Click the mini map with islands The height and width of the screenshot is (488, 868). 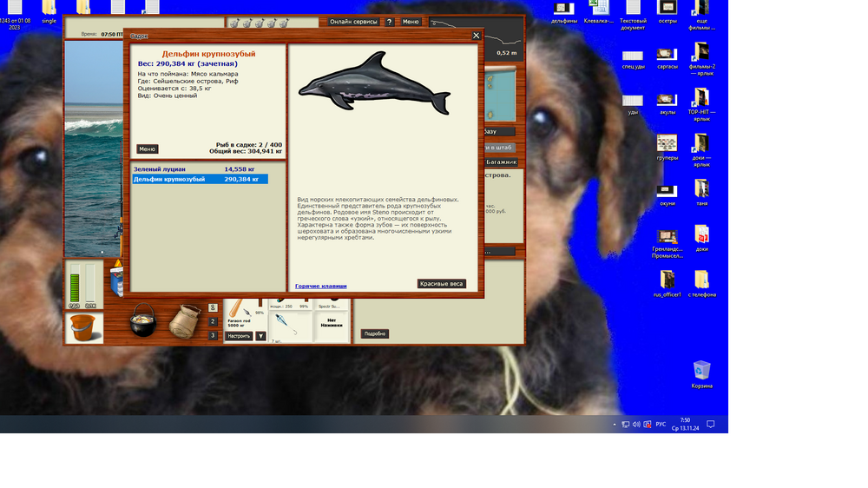(x=501, y=94)
